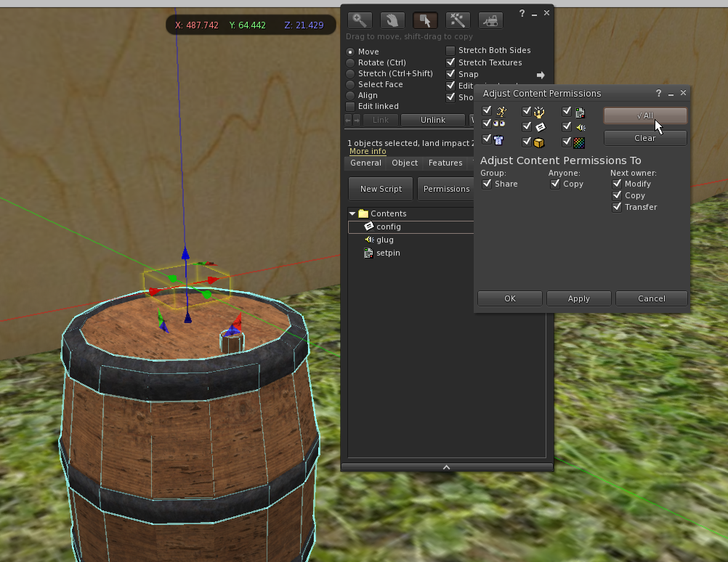The width and height of the screenshot is (728, 562).
Task: Click the setpin script icon
Action: (369, 253)
